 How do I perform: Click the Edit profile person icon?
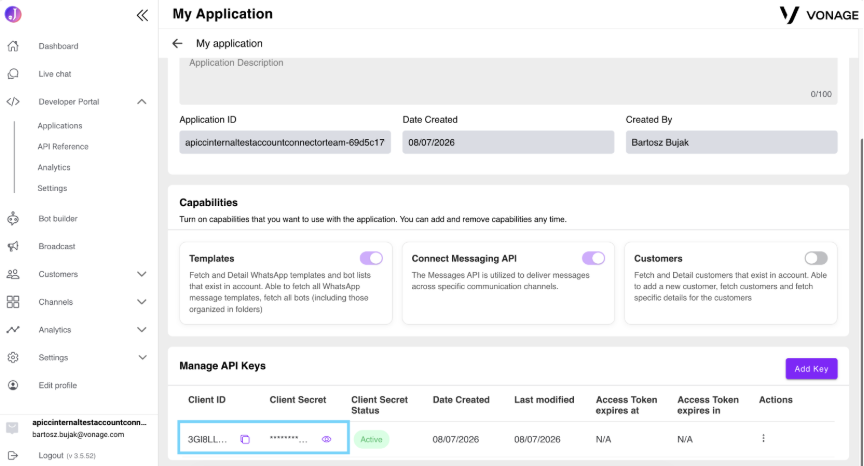[13, 386]
